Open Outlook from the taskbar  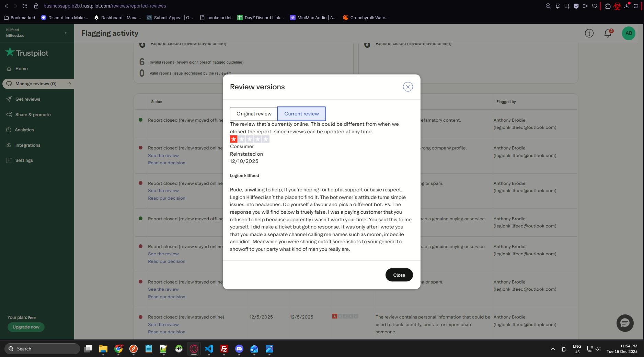(254, 349)
